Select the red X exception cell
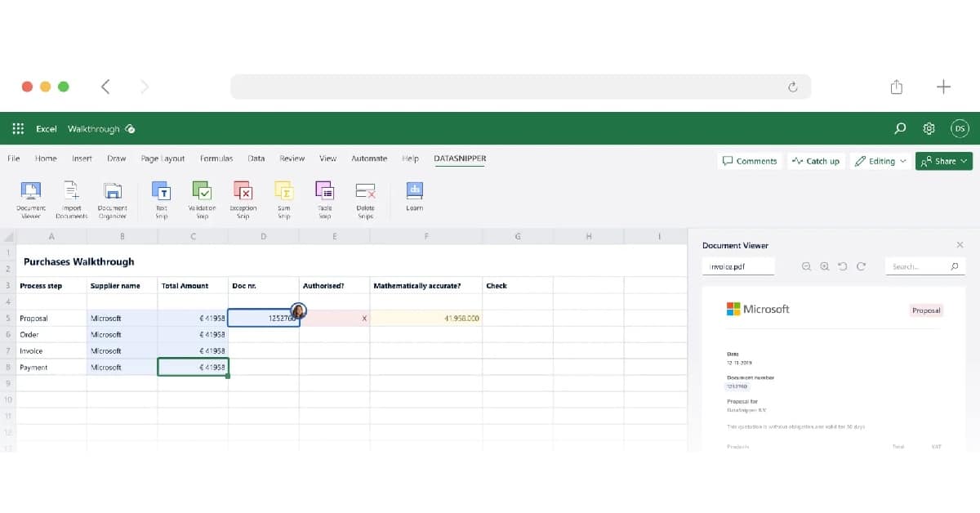Image resolution: width=980 pixels, height=513 pixels. tap(335, 318)
